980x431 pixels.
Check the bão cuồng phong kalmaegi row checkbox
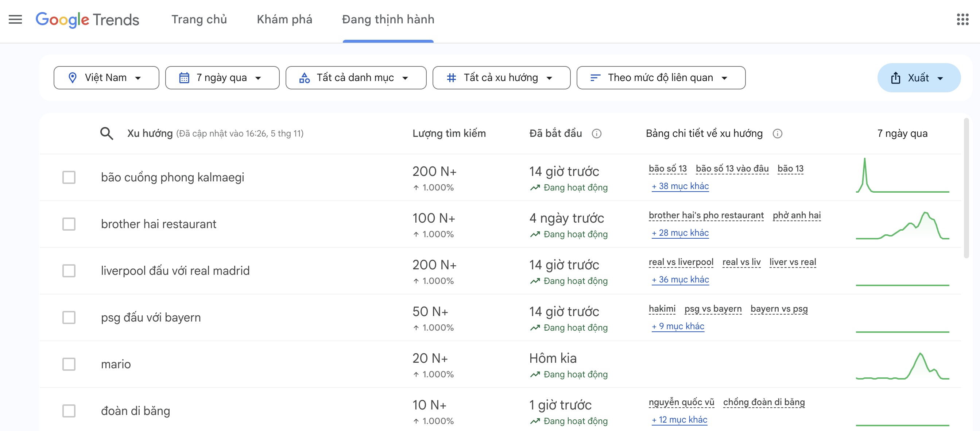(69, 177)
